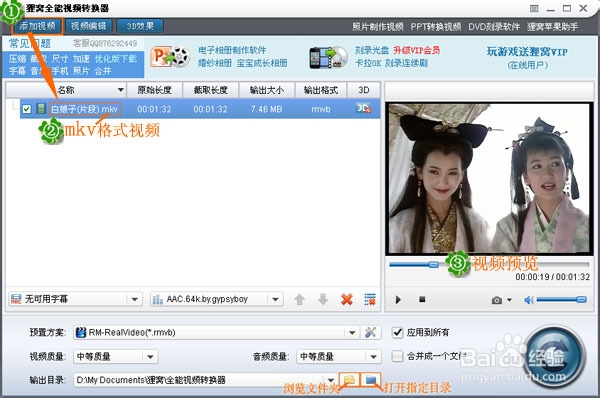
Task: Clear the file list icon
Action: point(370,299)
